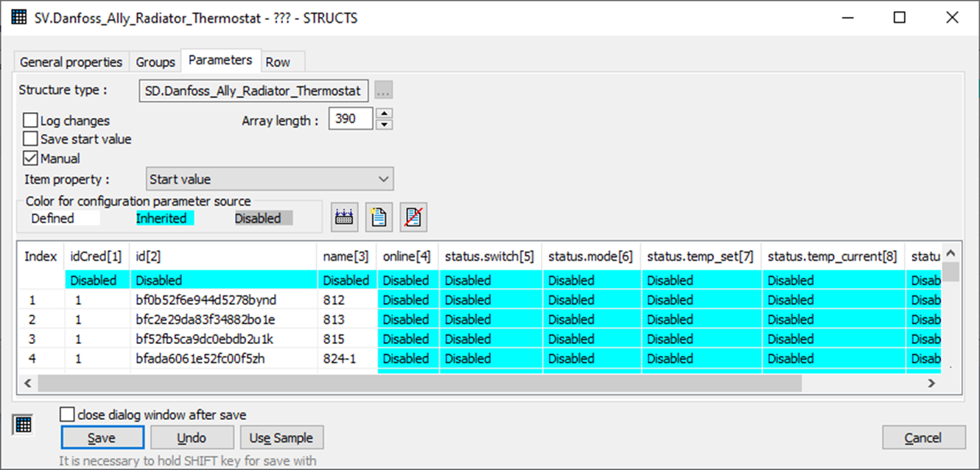Screen dimensions: 980x470
Task: Tick the Save start value checkbox
Action: 30,138
